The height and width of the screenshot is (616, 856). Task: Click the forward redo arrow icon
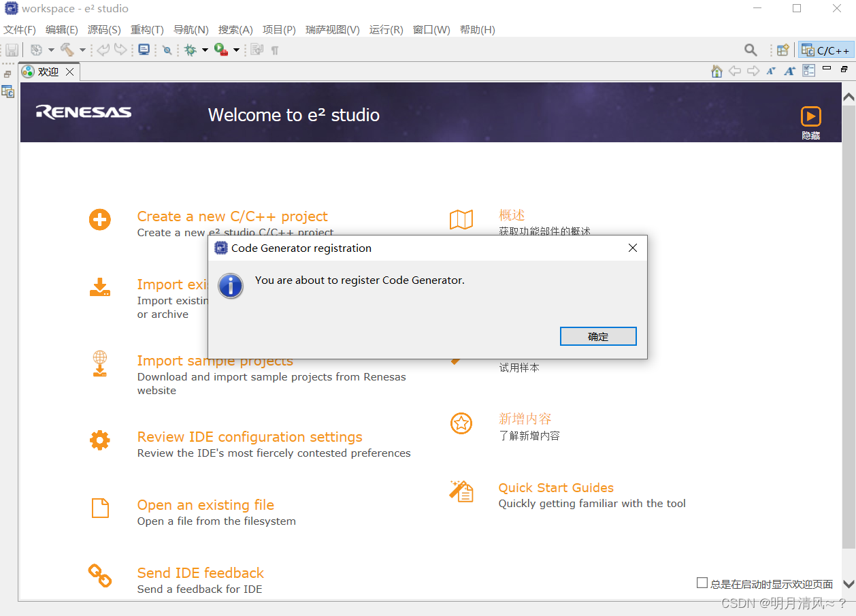[x=120, y=50]
